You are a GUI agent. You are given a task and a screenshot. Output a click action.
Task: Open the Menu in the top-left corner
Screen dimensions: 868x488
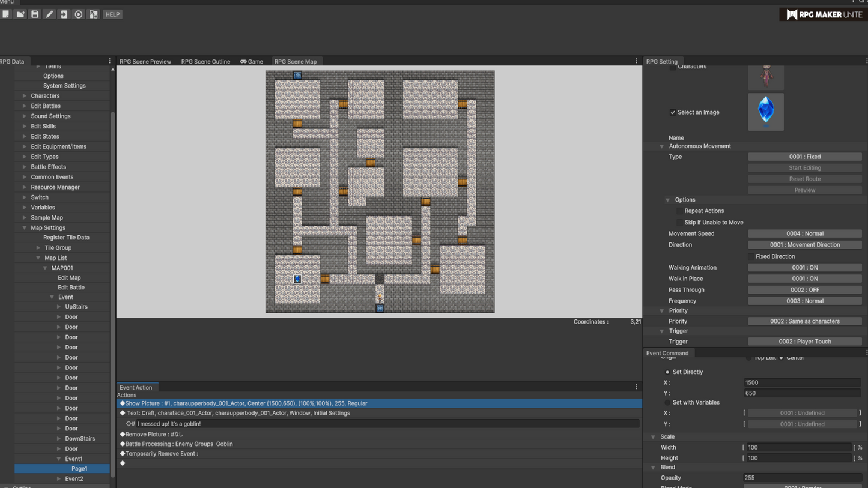(6, 2)
